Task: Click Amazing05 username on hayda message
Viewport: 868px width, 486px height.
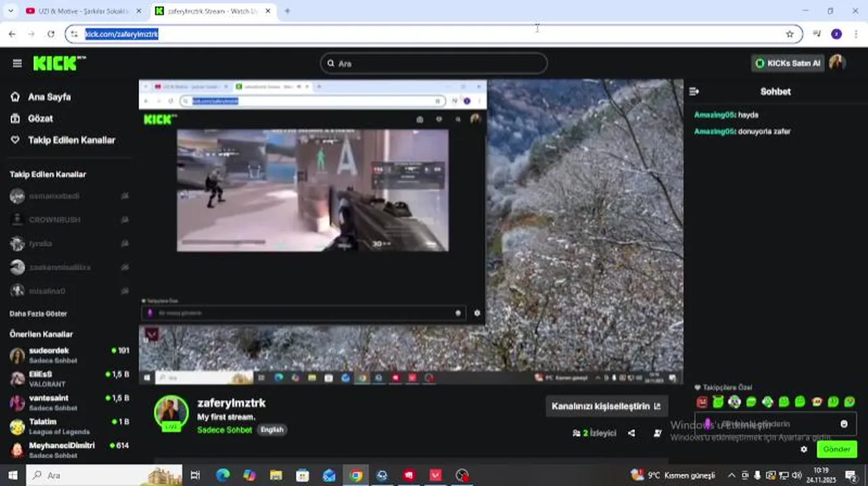Action: pos(714,115)
